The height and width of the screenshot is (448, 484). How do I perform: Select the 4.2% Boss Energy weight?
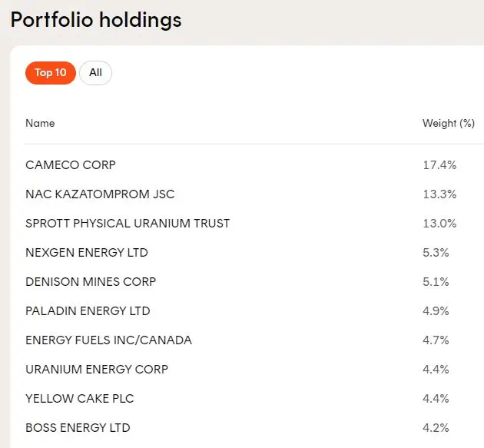(x=436, y=428)
